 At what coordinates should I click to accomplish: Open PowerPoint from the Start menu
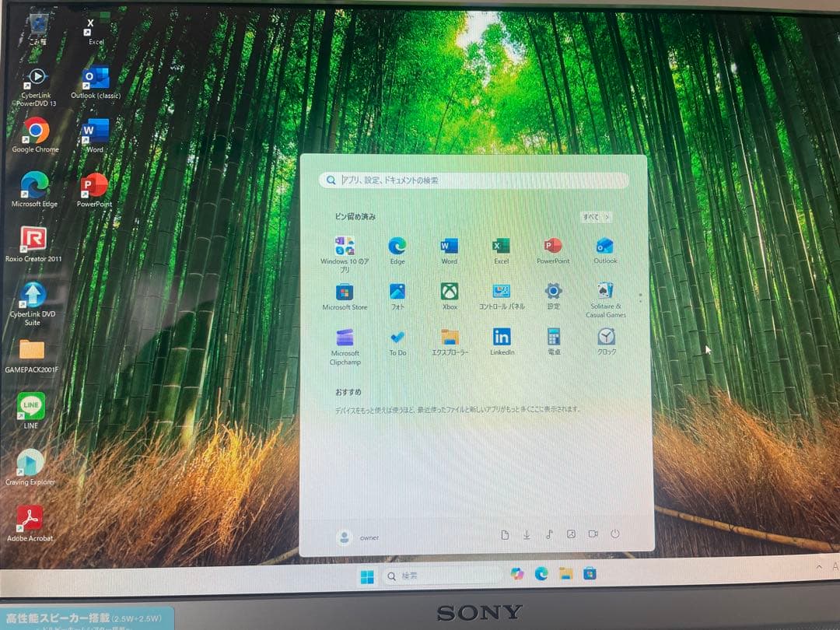(553, 247)
